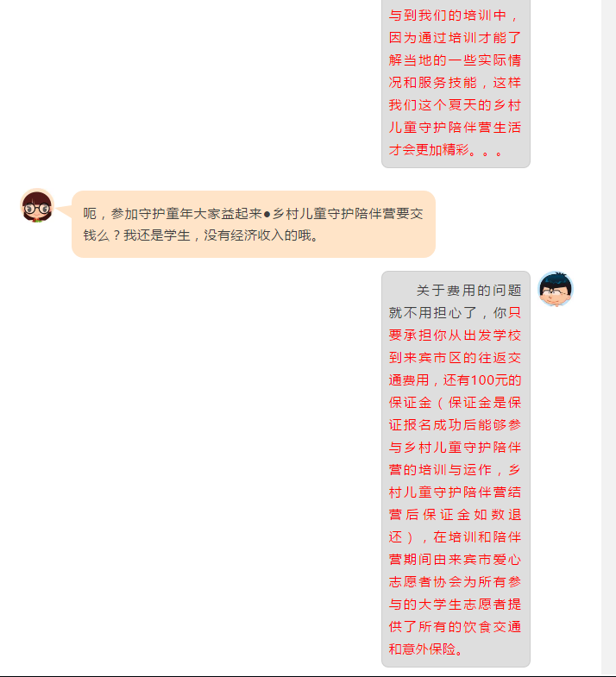Click the vertical scrollbar on the right edge
The height and width of the screenshot is (677, 616).
point(608,338)
